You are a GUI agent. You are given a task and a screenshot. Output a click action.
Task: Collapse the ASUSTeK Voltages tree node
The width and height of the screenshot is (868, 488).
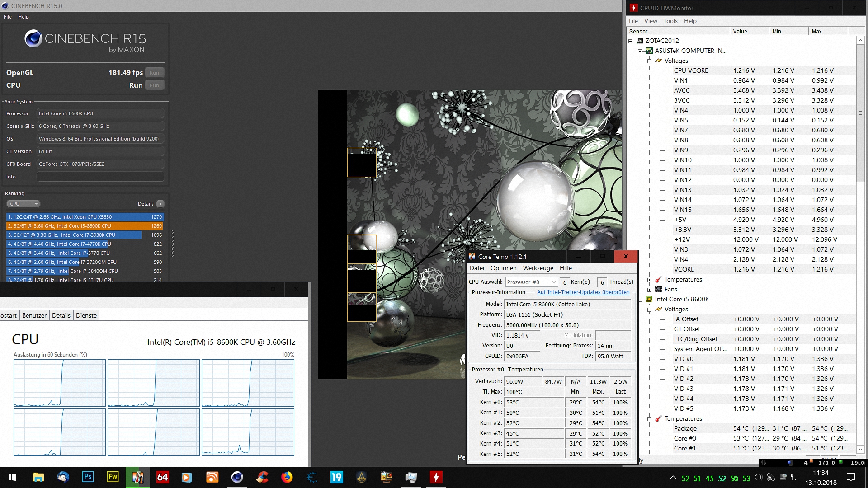click(650, 61)
